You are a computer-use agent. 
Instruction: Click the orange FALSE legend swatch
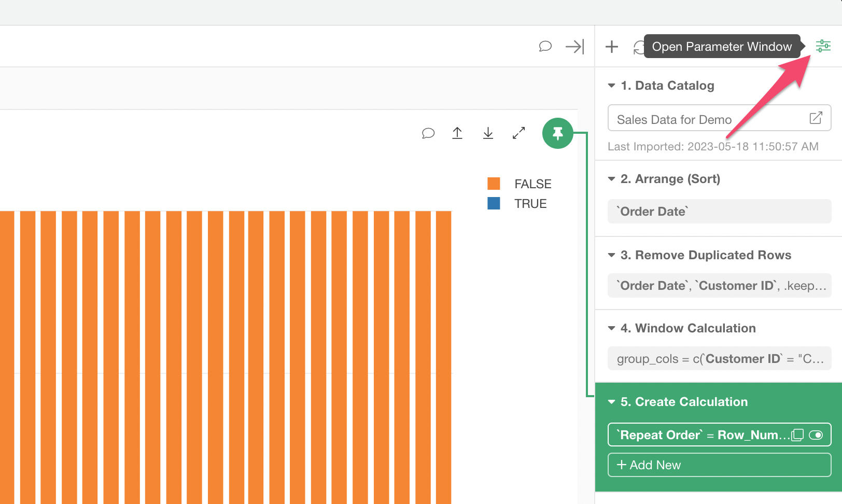(494, 184)
